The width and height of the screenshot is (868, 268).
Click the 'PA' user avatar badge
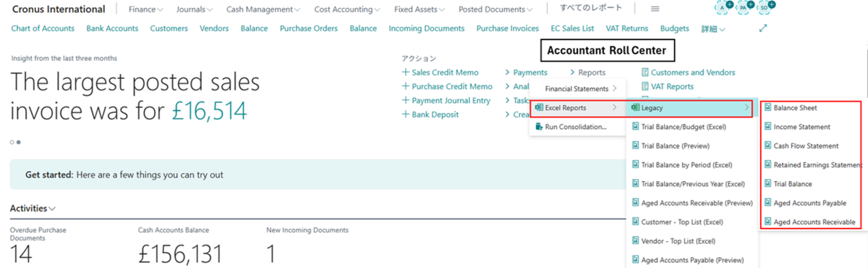[x=742, y=7]
